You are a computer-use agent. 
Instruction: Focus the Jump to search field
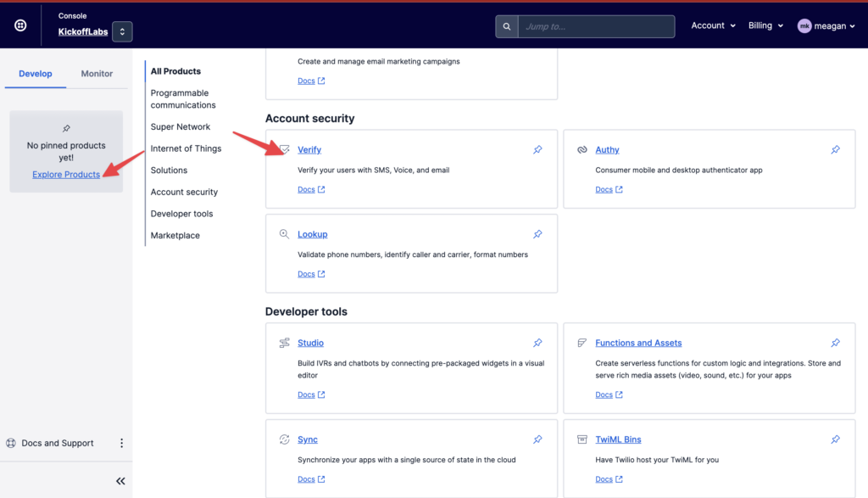pyautogui.click(x=596, y=26)
